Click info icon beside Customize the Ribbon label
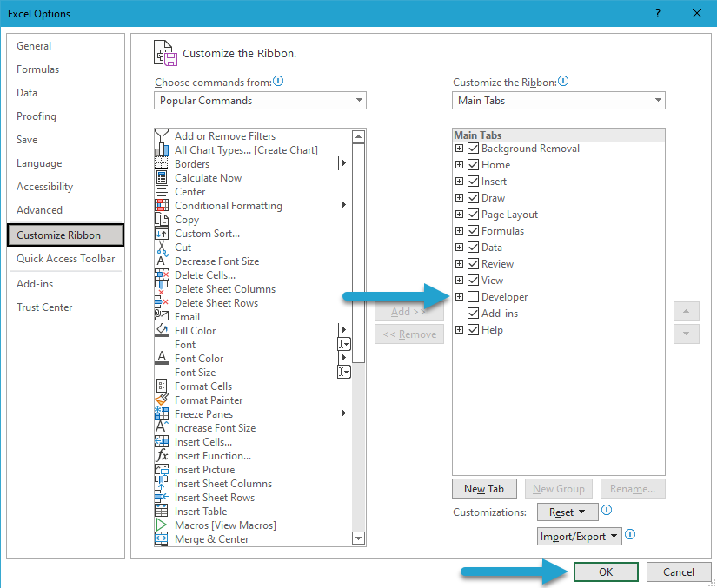The height and width of the screenshot is (588, 717). 563,82
